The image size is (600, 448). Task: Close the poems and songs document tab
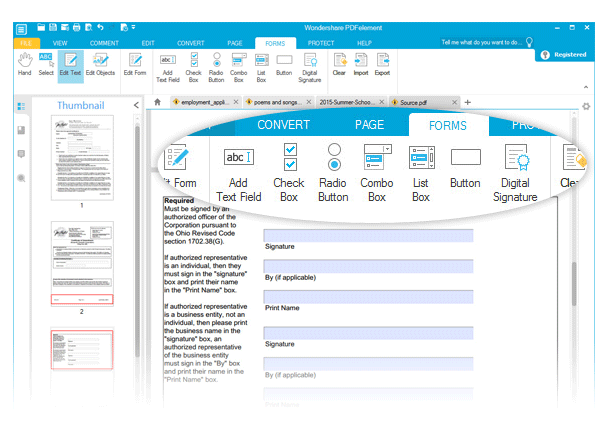coord(309,102)
